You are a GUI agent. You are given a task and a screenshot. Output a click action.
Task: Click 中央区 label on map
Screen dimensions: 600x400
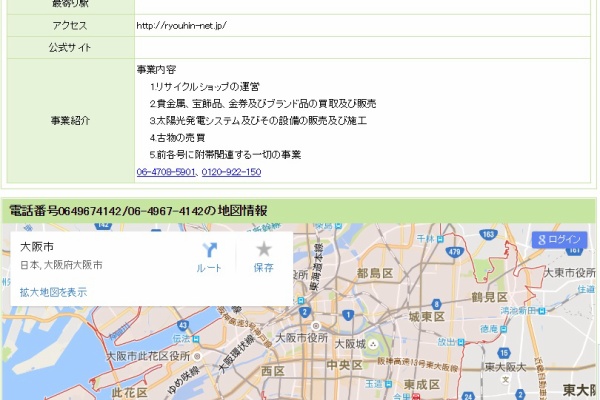pos(344,365)
